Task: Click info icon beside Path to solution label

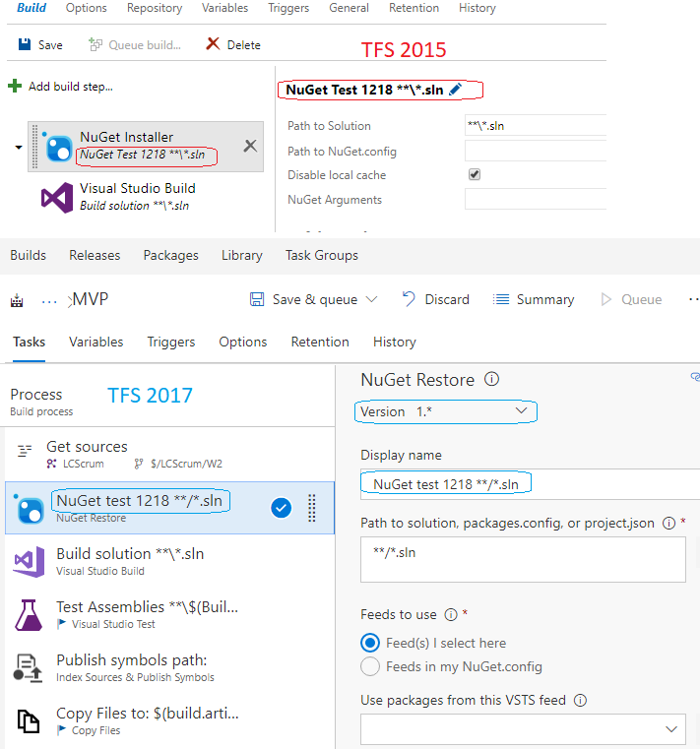Action: 668,523
